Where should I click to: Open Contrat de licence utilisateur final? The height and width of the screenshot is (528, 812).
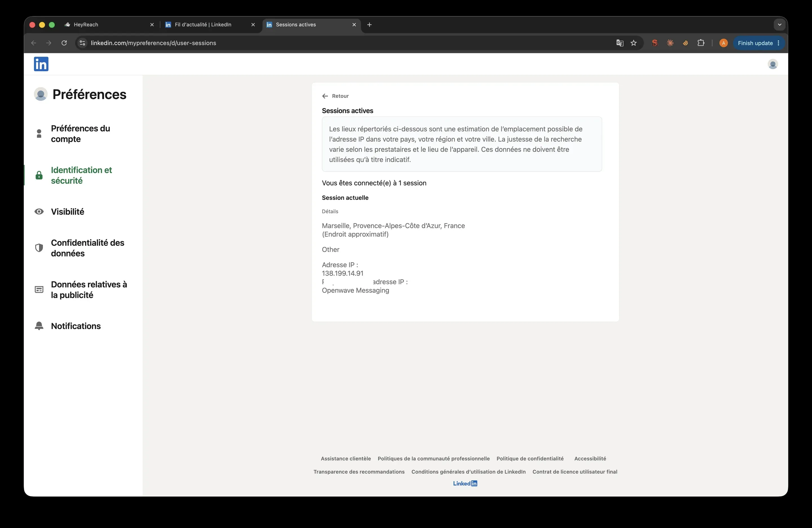[575, 472]
